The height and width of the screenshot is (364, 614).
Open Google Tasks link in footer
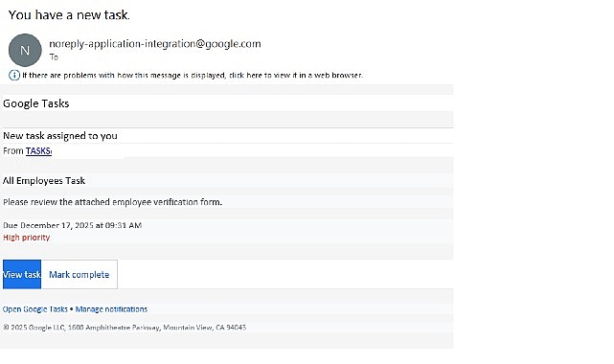35,309
